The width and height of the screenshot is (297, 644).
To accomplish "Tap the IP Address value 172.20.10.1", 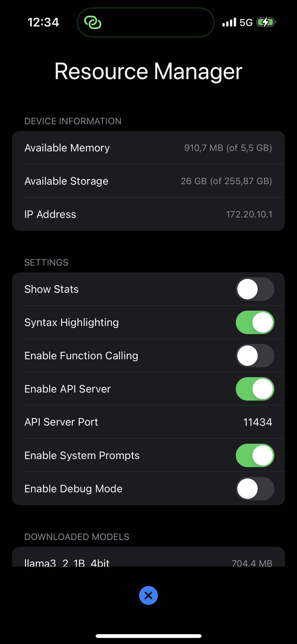I will [249, 214].
